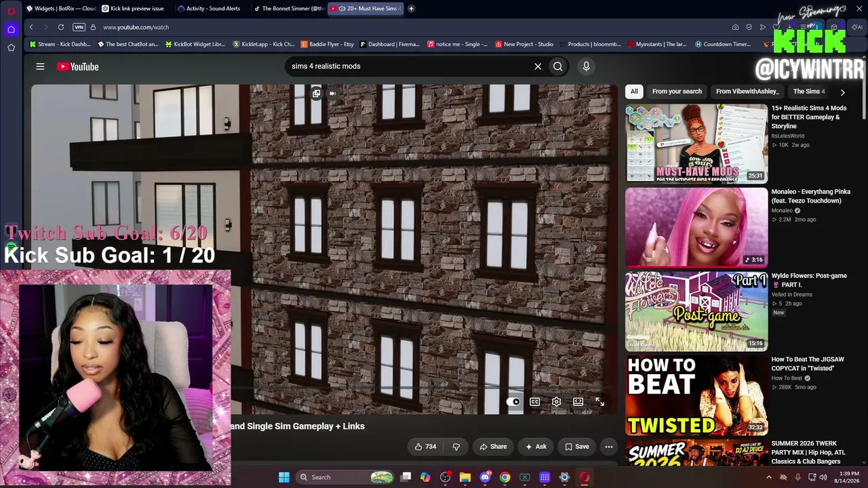Viewport: 868px width, 488px height.
Task: Open Baddie Flyer - Etsy bookmark
Action: pyautogui.click(x=328, y=45)
